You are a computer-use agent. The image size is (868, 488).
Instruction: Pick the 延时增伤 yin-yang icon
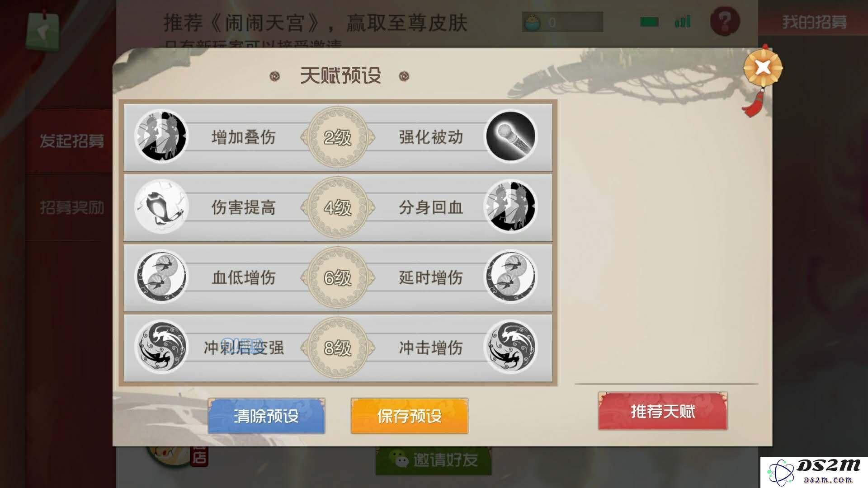point(511,277)
